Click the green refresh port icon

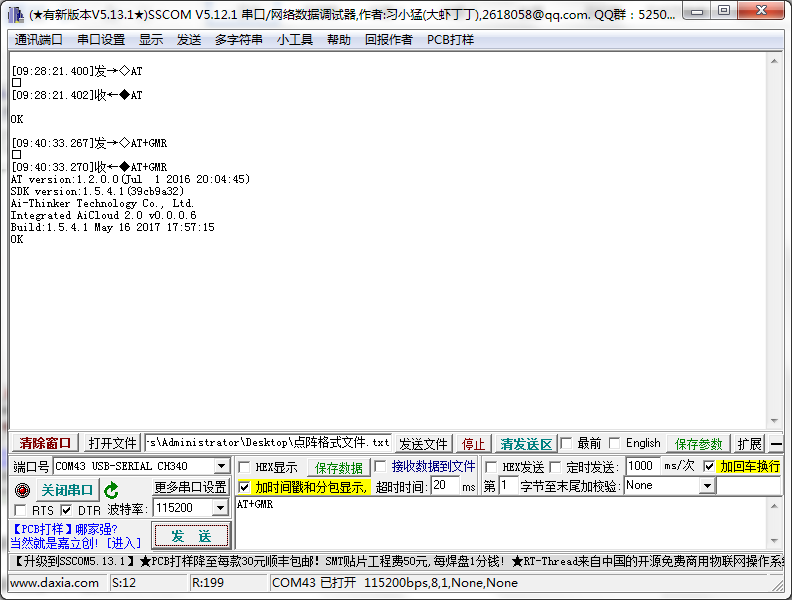pos(112,490)
